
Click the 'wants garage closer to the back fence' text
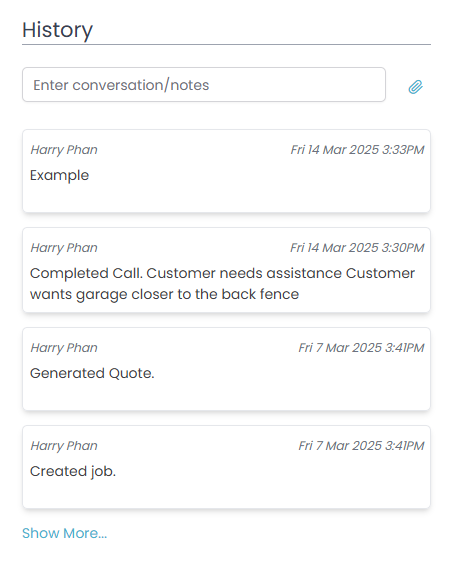(164, 294)
